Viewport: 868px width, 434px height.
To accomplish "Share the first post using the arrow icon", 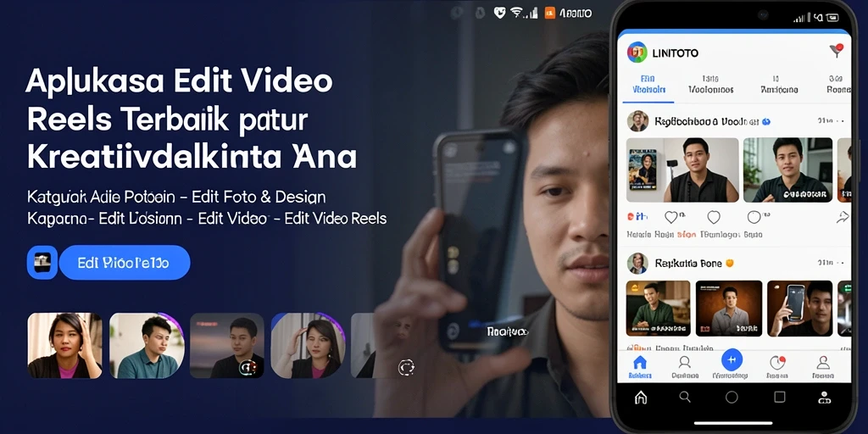I will click(842, 216).
